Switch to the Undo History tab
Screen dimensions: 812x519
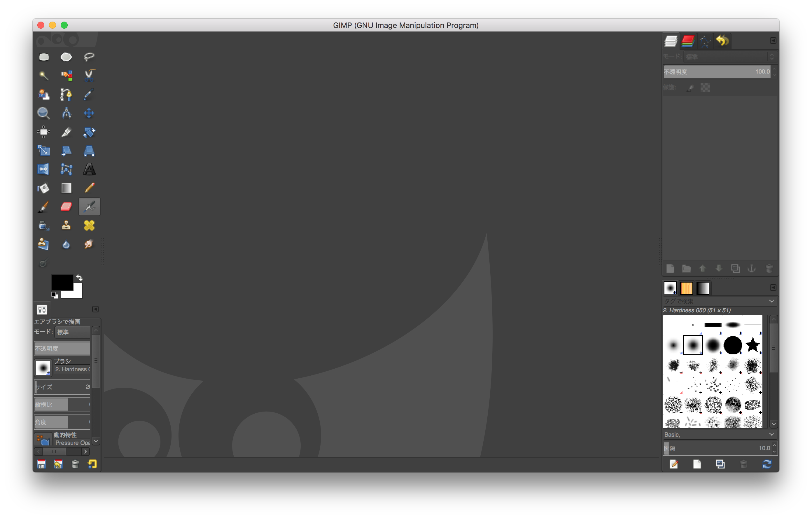[722, 41]
